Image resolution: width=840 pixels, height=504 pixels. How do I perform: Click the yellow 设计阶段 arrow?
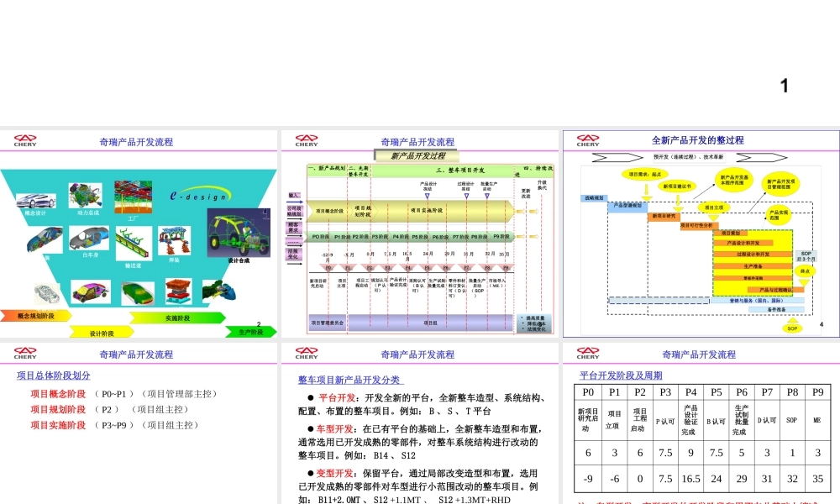[x=102, y=333]
